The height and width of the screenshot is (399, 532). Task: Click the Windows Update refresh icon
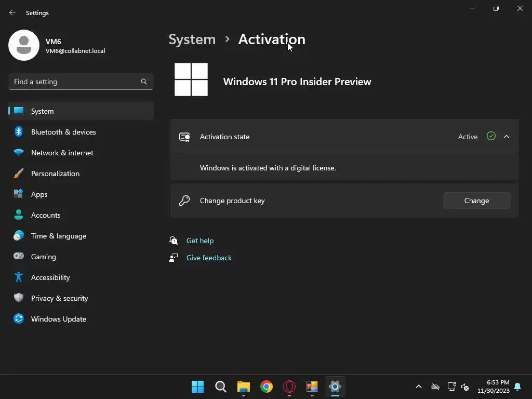pyautogui.click(x=19, y=318)
